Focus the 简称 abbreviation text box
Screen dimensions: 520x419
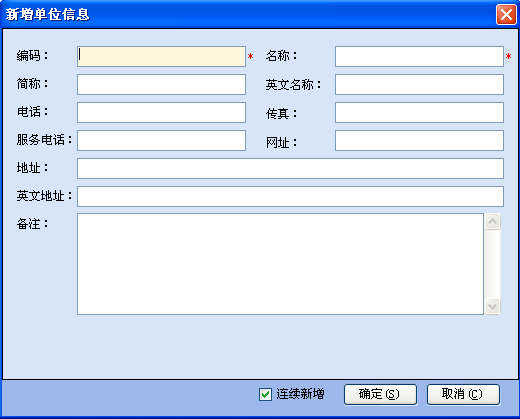tap(161, 84)
